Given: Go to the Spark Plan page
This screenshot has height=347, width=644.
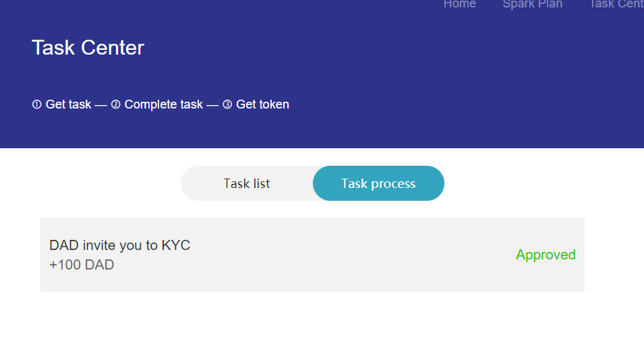Looking at the screenshot, I should (532, 4).
